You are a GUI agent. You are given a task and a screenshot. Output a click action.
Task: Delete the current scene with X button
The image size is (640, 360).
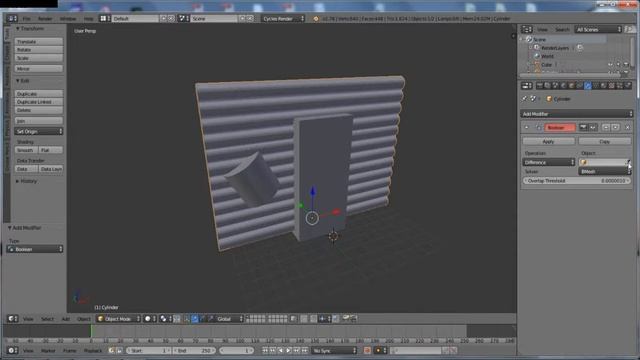250,18
